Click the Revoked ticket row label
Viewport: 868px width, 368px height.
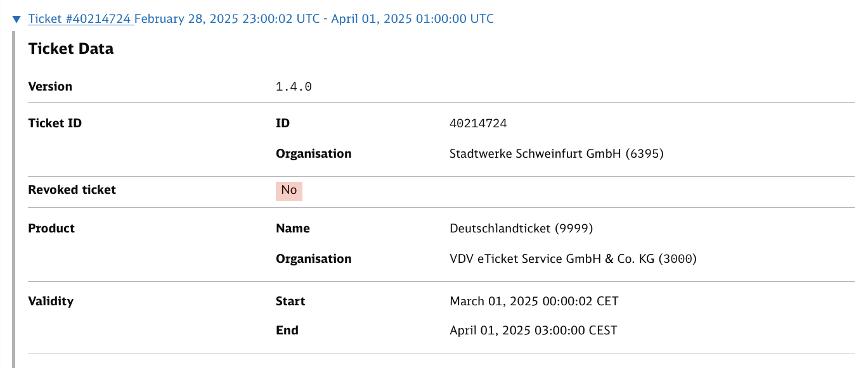click(x=72, y=189)
